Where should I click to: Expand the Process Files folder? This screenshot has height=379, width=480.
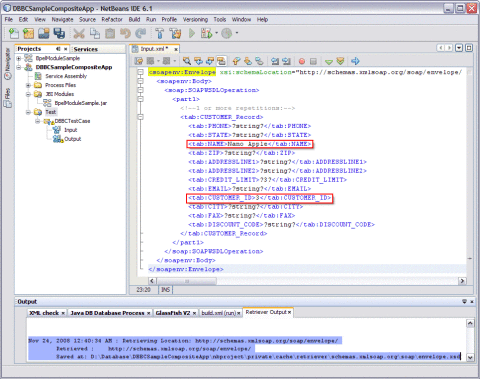(28, 85)
